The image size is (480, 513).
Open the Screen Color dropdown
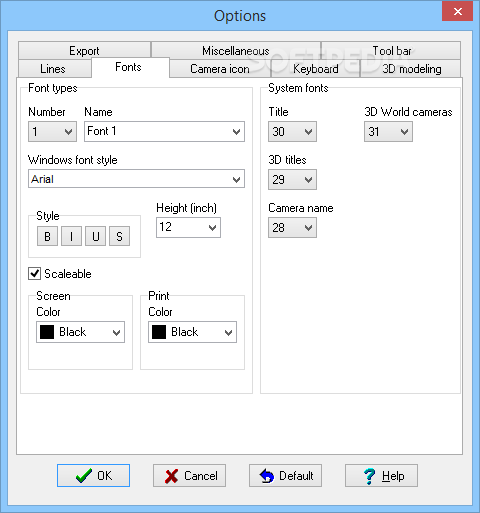80,332
